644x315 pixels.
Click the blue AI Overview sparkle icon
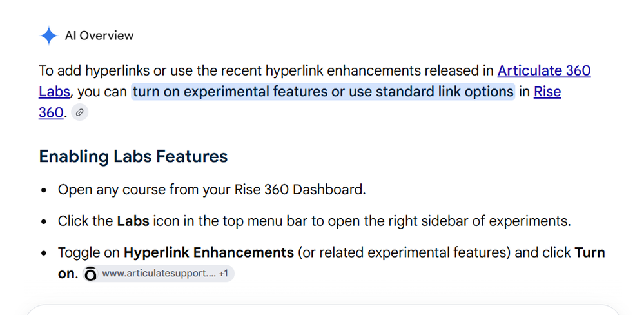pos(48,36)
